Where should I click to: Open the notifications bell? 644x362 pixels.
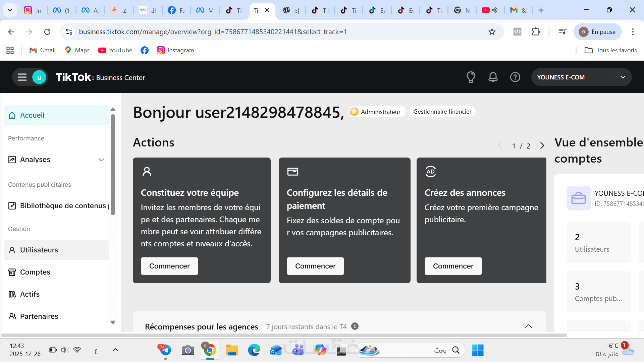coord(493,77)
